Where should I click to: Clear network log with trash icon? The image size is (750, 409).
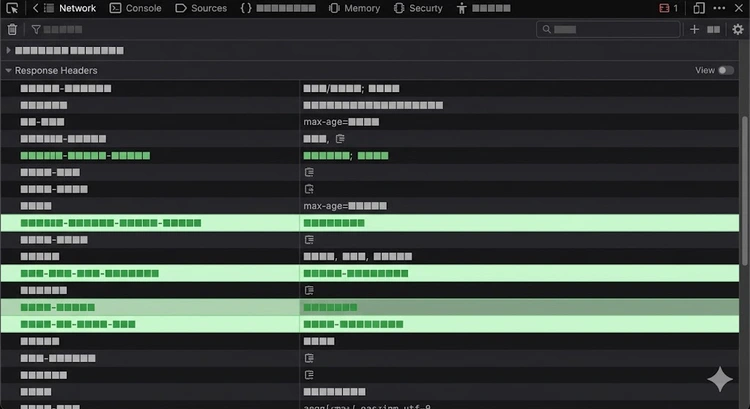tap(12, 30)
